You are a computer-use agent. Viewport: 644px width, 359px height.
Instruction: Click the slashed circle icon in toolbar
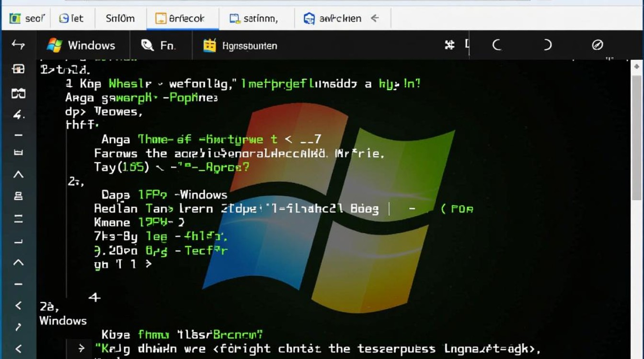pos(597,45)
